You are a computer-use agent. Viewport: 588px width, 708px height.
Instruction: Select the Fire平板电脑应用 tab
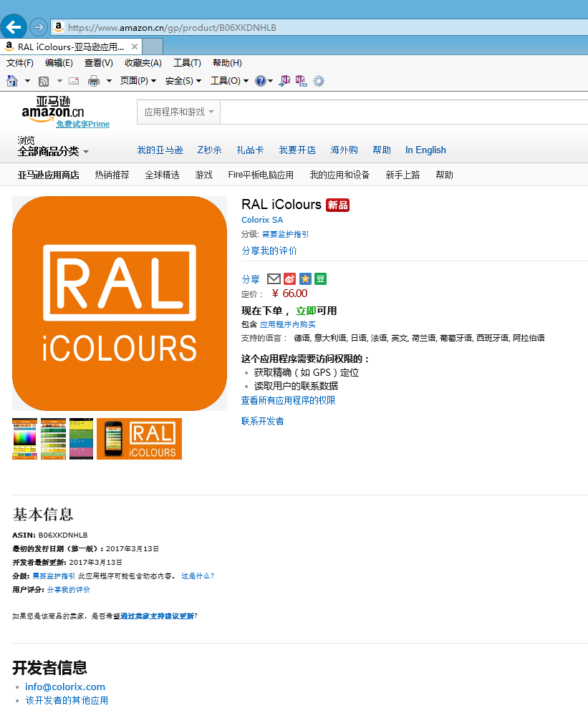[261, 175]
